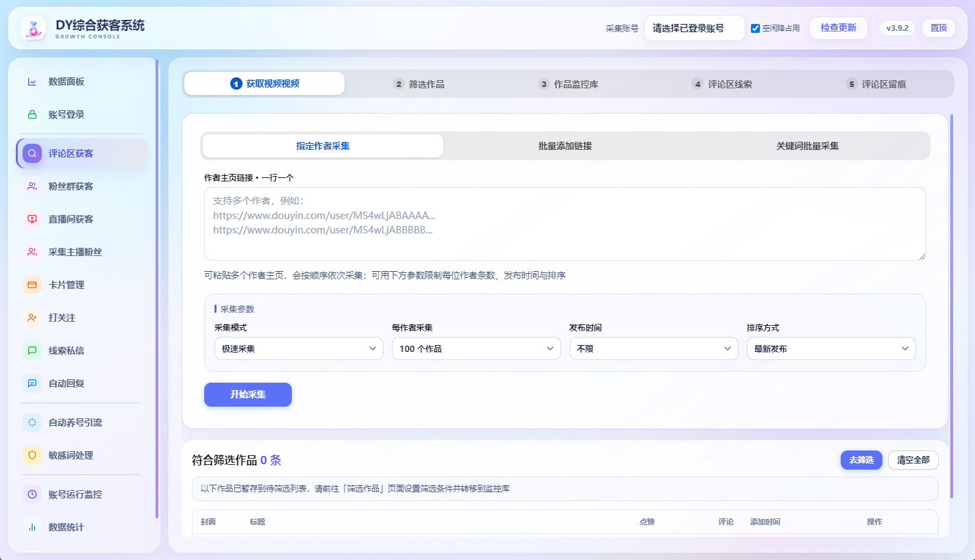The width and height of the screenshot is (975, 560).
Task: Click the shield icon for 敏感词处理
Action: point(32,455)
